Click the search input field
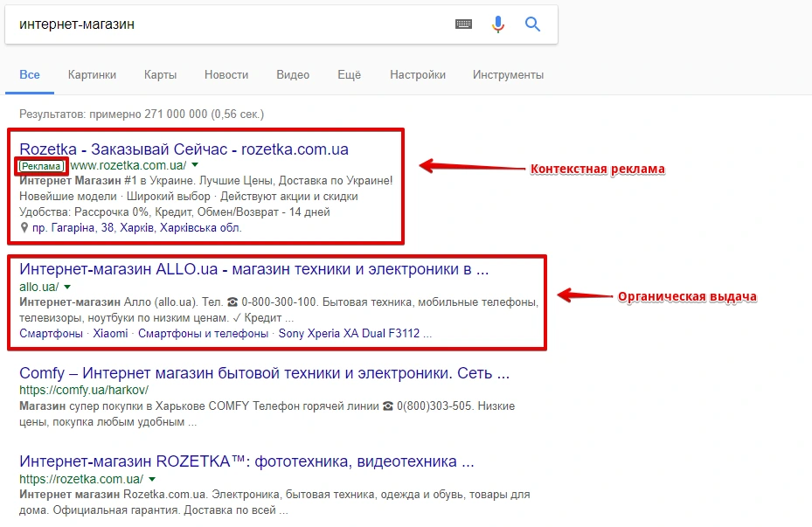This screenshot has height=527, width=812. click(227, 24)
